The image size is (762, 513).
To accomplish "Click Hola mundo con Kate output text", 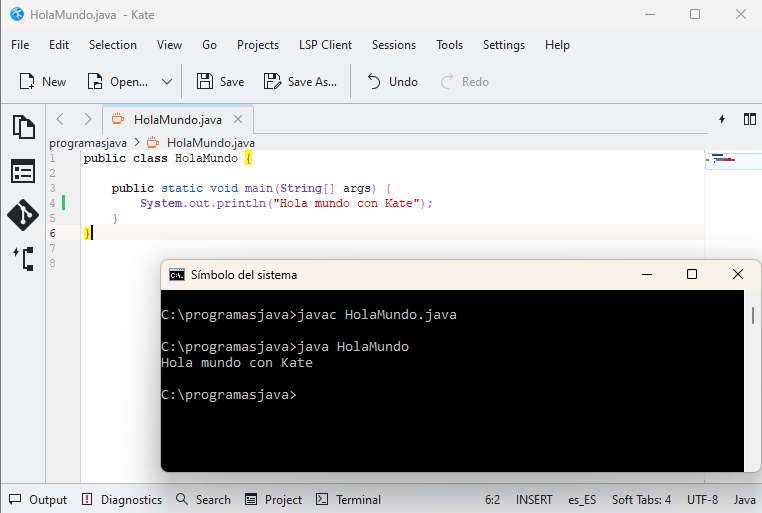I will (x=237, y=363).
